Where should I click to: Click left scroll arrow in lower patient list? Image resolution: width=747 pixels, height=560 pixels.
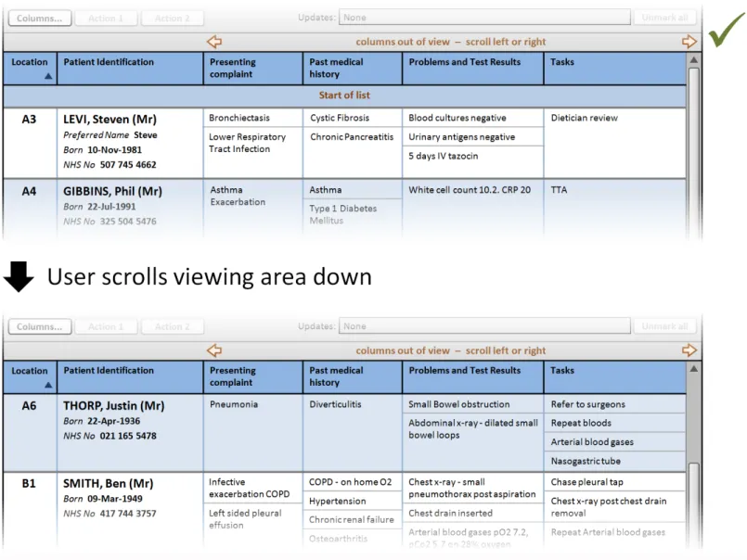[214, 350]
